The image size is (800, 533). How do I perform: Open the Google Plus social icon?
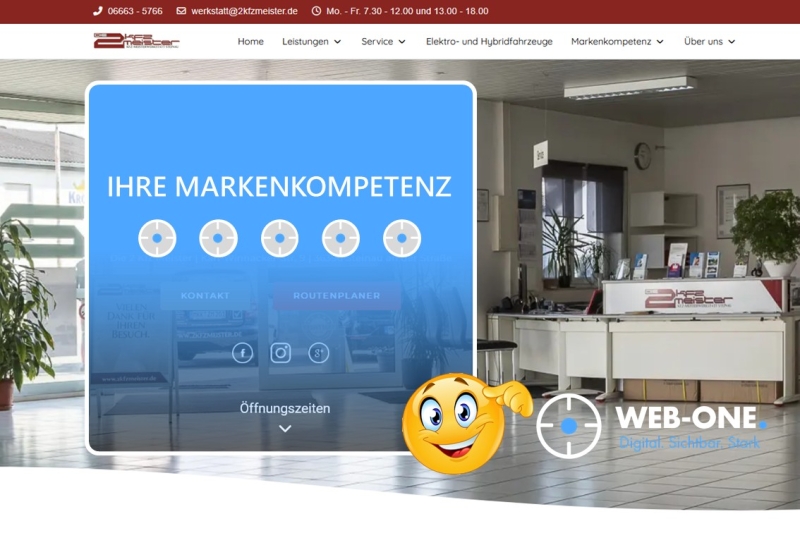pos(319,353)
